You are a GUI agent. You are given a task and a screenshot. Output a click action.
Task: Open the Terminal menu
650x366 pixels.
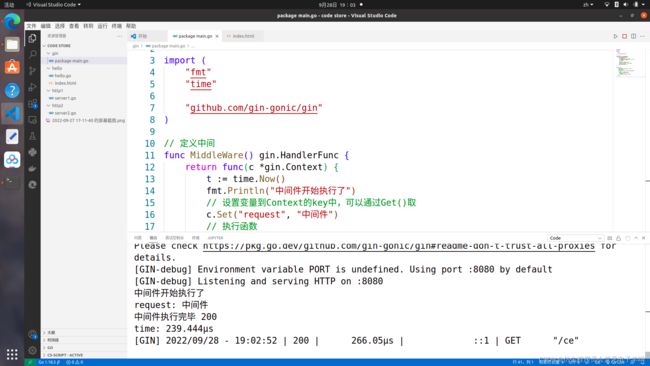pos(116,26)
